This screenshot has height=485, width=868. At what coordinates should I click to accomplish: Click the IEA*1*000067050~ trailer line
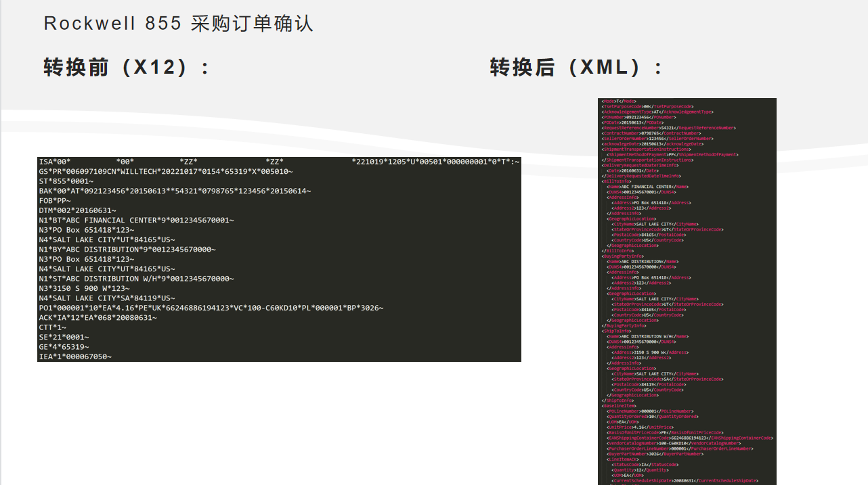(75, 356)
